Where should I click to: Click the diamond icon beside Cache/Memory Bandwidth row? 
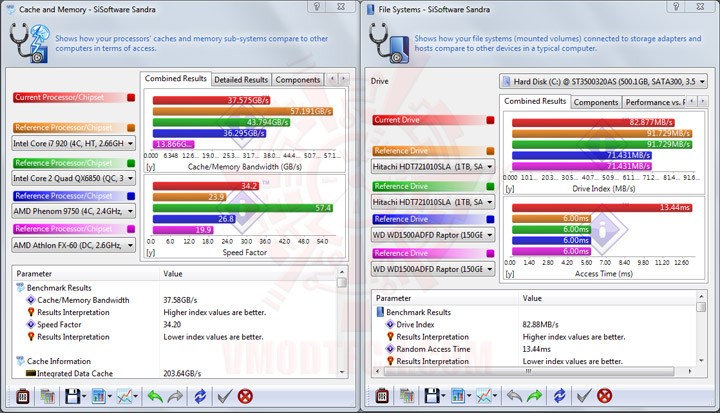31,300
